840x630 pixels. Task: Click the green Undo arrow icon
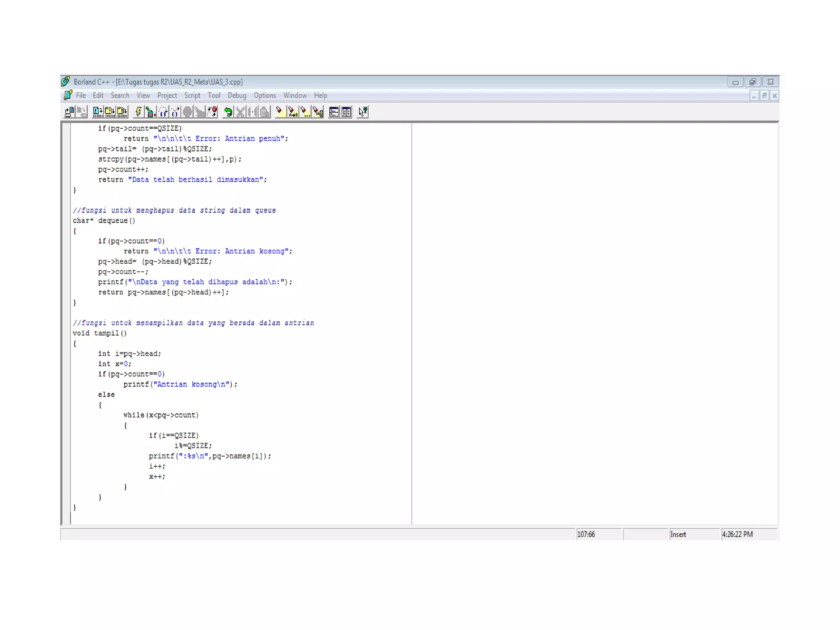[x=228, y=112]
